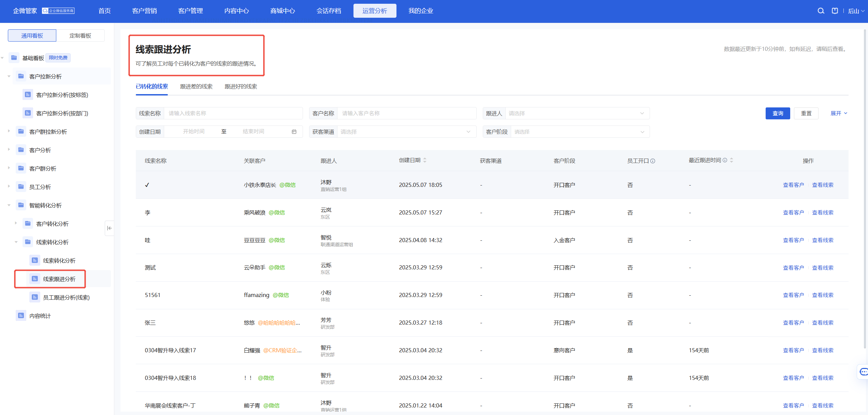Open the 客户管理 top menu

[190, 11]
